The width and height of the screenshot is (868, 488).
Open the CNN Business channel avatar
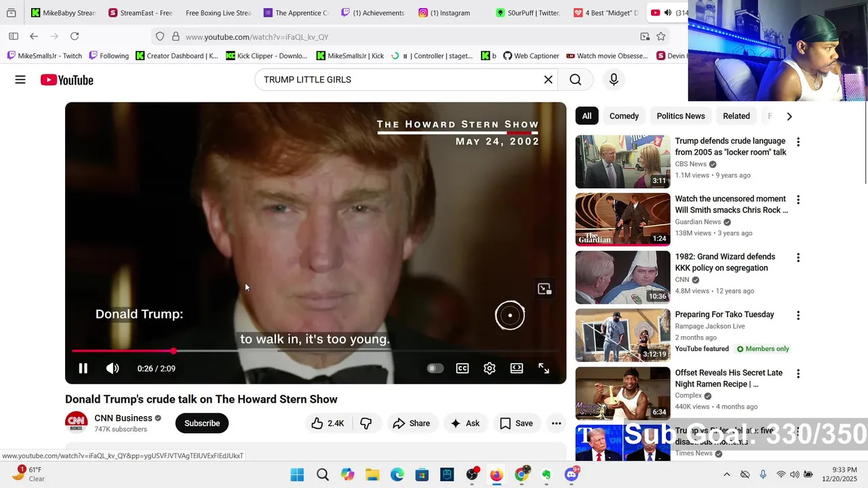pyautogui.click(x=77, y=423)
